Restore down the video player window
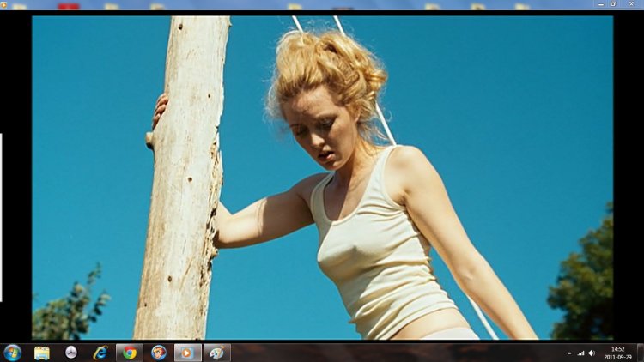The image size is (644, 362). (613, 3)
